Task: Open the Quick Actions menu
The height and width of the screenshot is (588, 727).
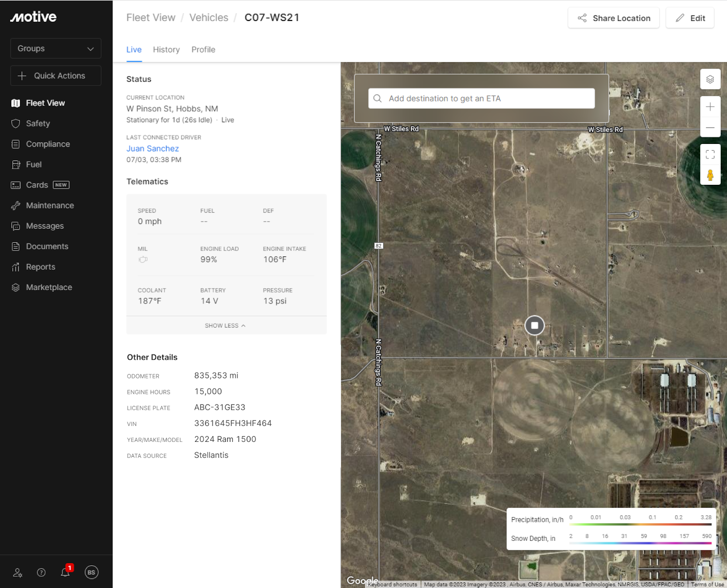Action: (x=55, y=76)
